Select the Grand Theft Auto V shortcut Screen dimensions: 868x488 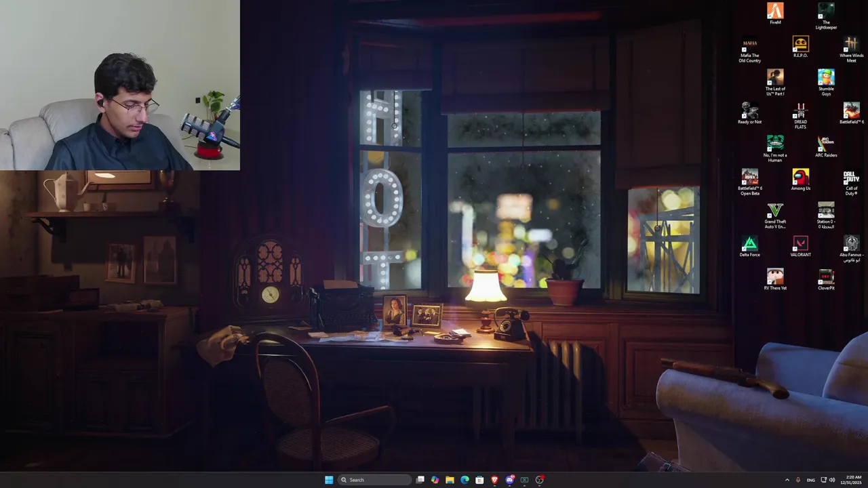pos(775,216)
